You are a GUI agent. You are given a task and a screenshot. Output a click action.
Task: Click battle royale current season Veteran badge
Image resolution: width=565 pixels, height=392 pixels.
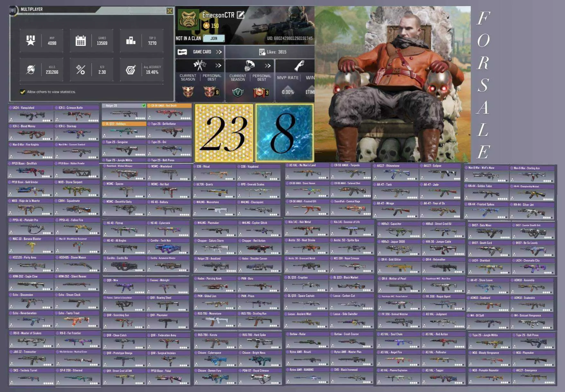click(x=238, y=92)
